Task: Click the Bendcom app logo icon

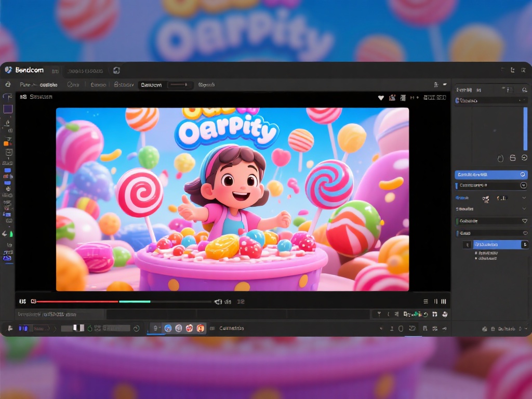Action: coord(8,70)
